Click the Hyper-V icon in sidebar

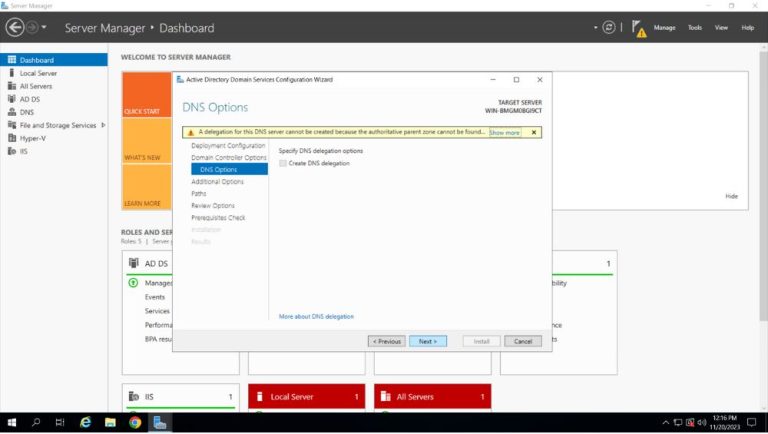click(12, 138)
